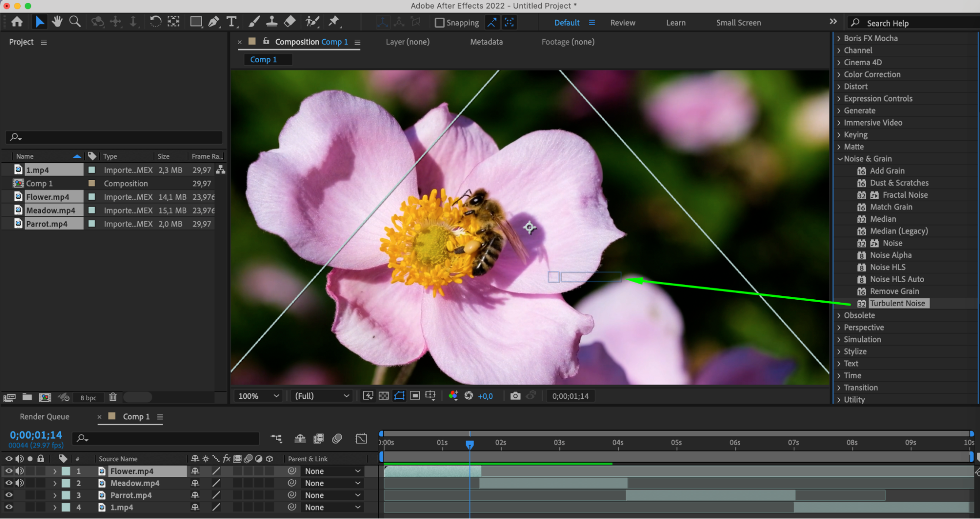Mute audio of the Meadow.mp4 layer
Screen dimensions: 980x519
tap(20, 483)
